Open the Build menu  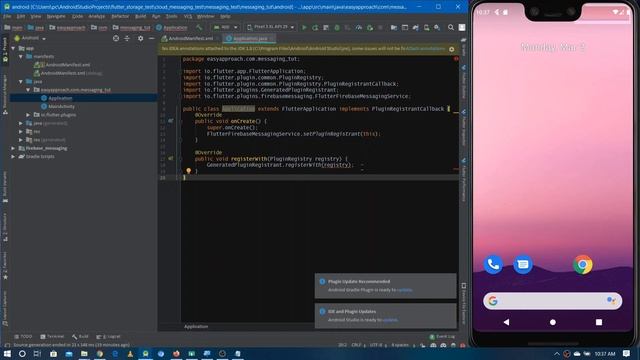pos(140,16)
